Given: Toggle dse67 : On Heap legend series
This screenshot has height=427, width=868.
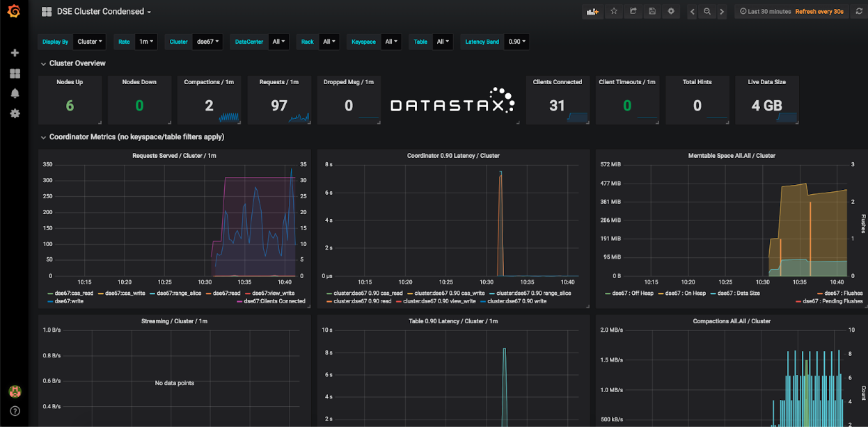Looking at the screenshot, I should coord(684,293).
